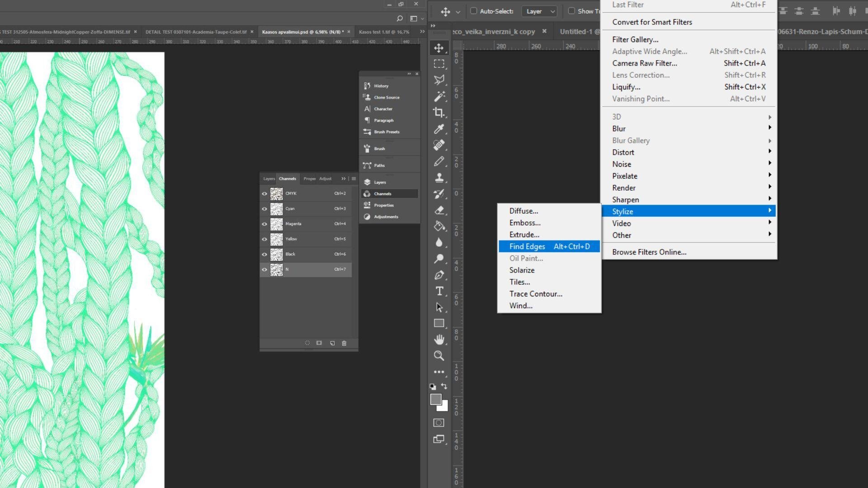Click the delete channel trash icon
868x488 pixels.
[x=344, y=343]
